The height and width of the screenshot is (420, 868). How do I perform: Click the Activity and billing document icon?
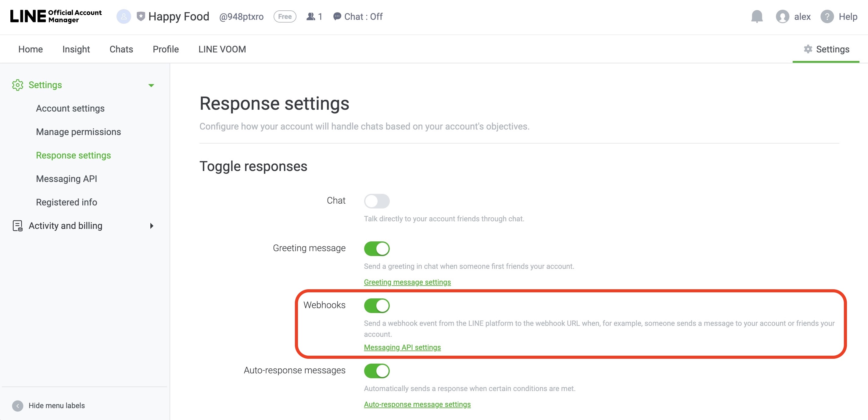pos(17,226)
